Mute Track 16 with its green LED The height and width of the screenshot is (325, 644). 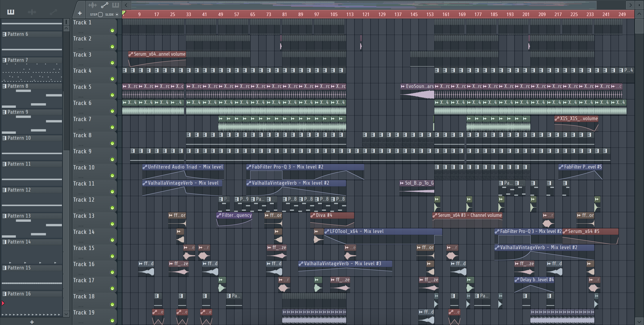tap(112, 272)
